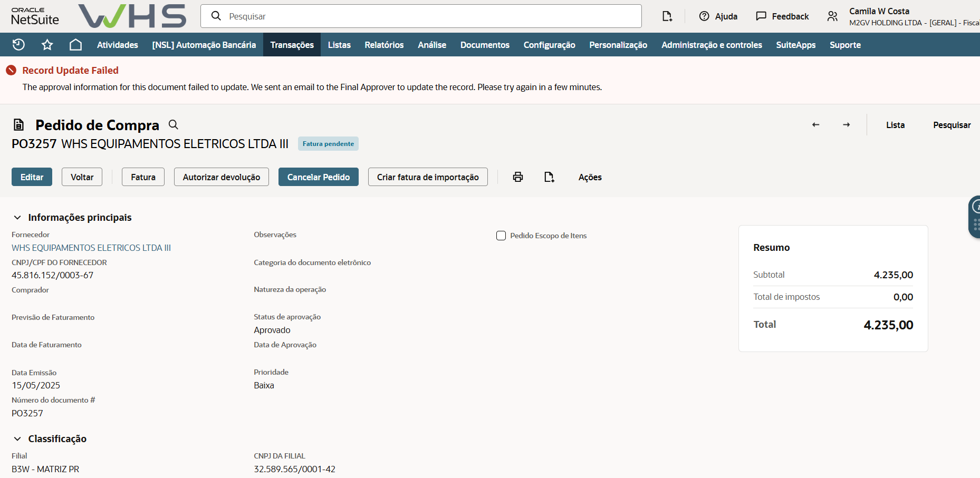This screenshot has width=980, height=478.
Task: Navigate to next record with right arrow
Action: coord(846,125)
